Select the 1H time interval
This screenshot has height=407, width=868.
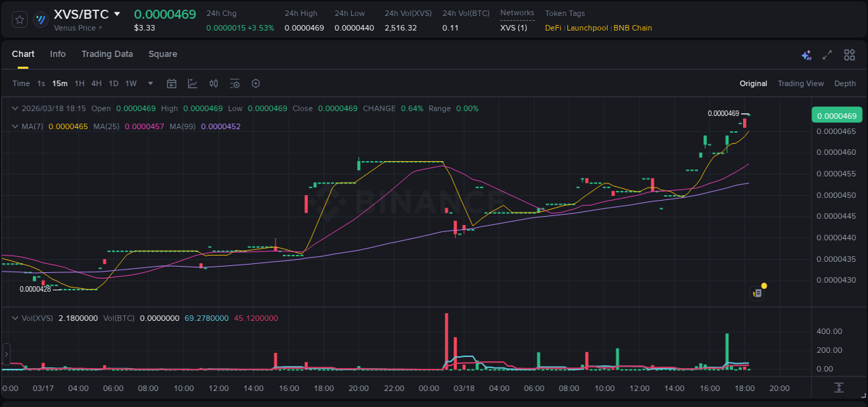(x=80, y=83)
